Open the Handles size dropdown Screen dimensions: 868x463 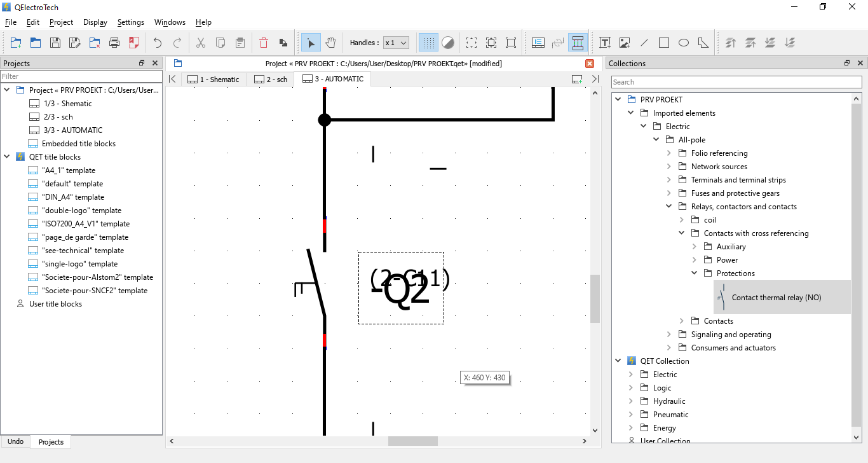[x=396, y=43]
